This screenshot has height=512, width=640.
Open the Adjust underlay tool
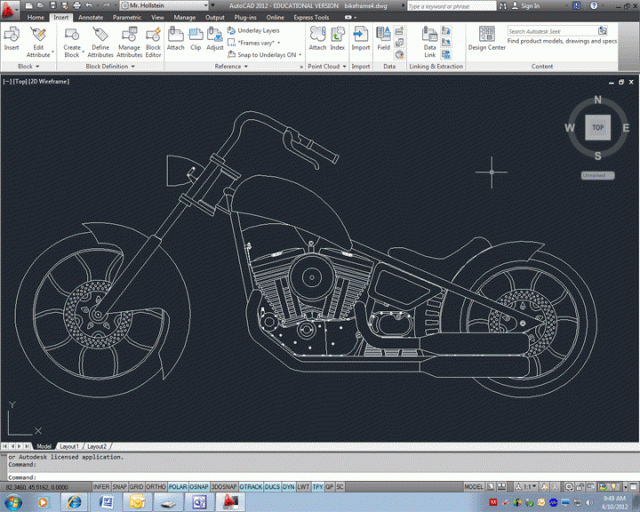pyautogui.click(x=215, y=38)
